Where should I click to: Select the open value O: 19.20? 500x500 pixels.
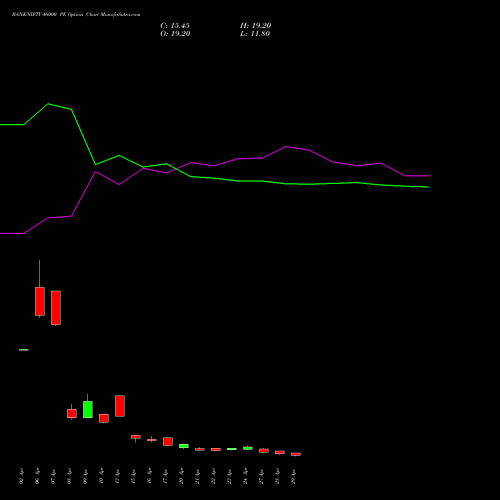point(175,34)
